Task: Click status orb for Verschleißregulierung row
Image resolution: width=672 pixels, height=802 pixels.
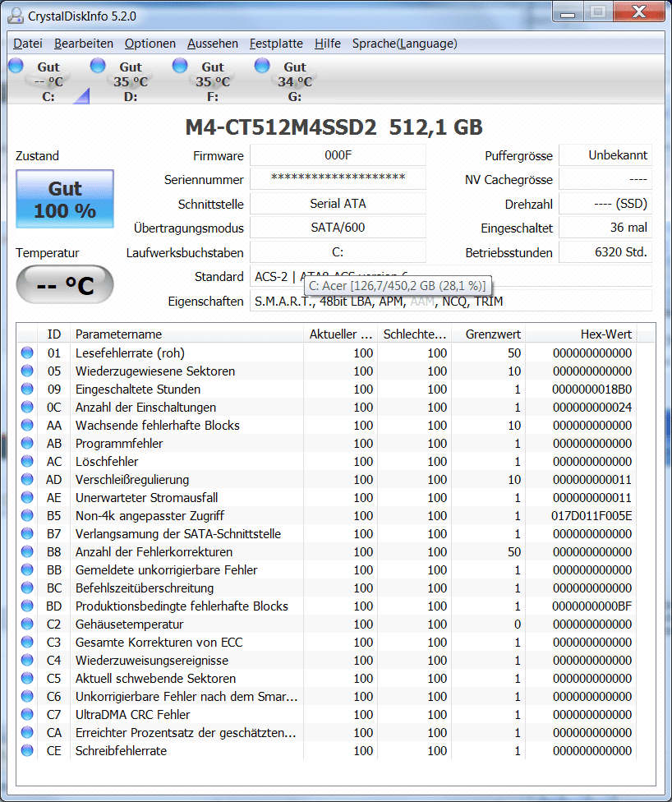Action: 27,479
